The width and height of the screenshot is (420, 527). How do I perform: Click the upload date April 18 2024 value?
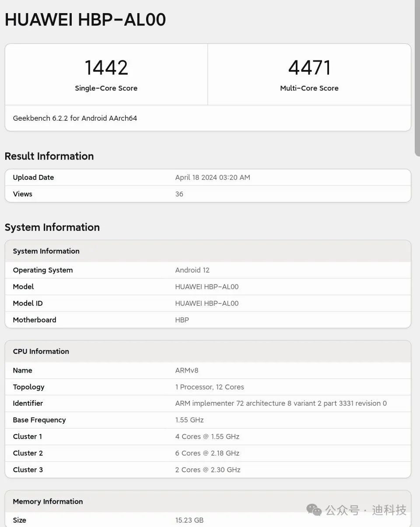point(213,178)
